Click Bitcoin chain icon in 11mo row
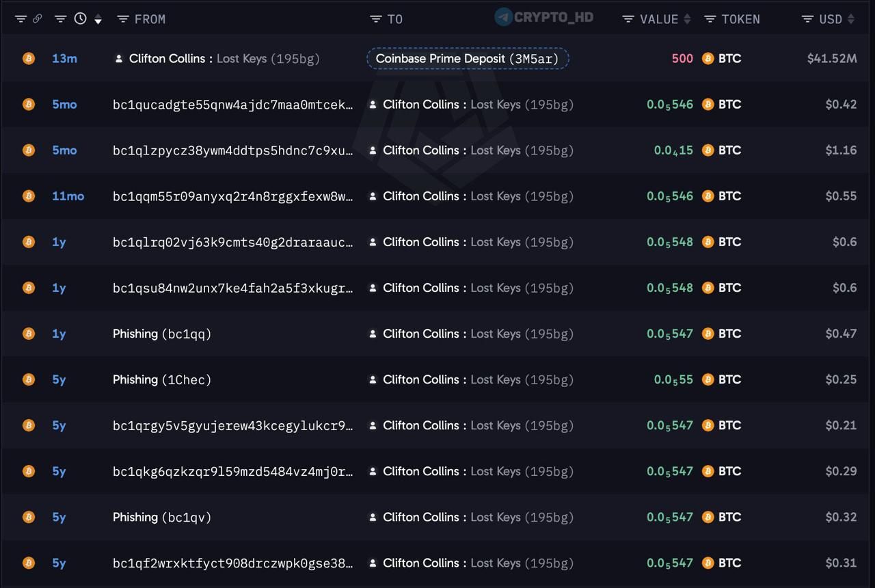The width and height of the screenshot is (875, 588). tap(29, 196)
